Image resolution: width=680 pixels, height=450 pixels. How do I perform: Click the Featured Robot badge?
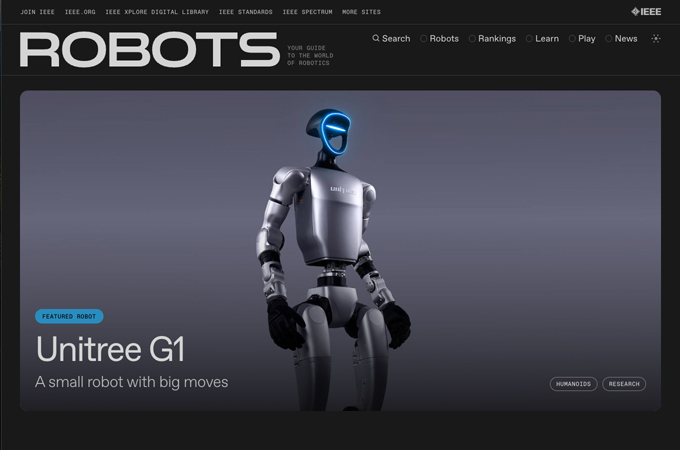click(69, 316)
